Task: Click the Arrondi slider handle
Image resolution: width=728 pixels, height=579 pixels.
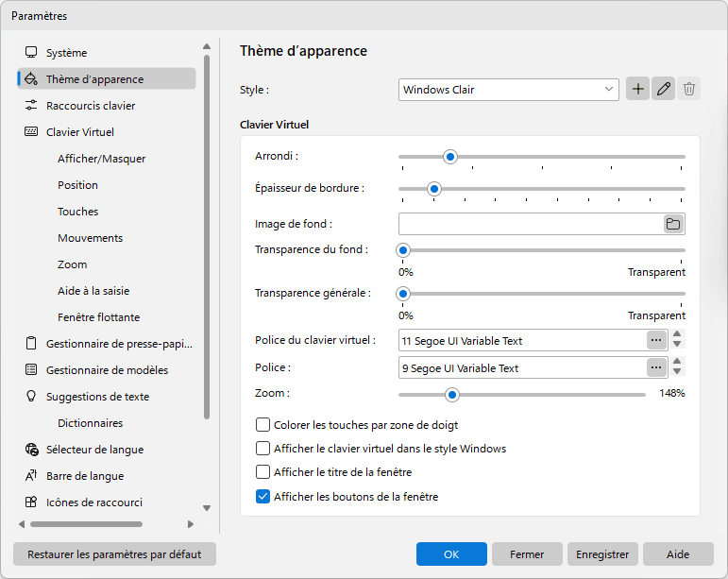Action: (449, 157)
